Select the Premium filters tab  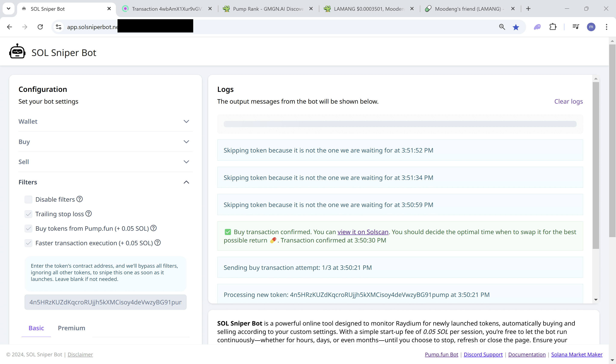[x=71, y=328]
